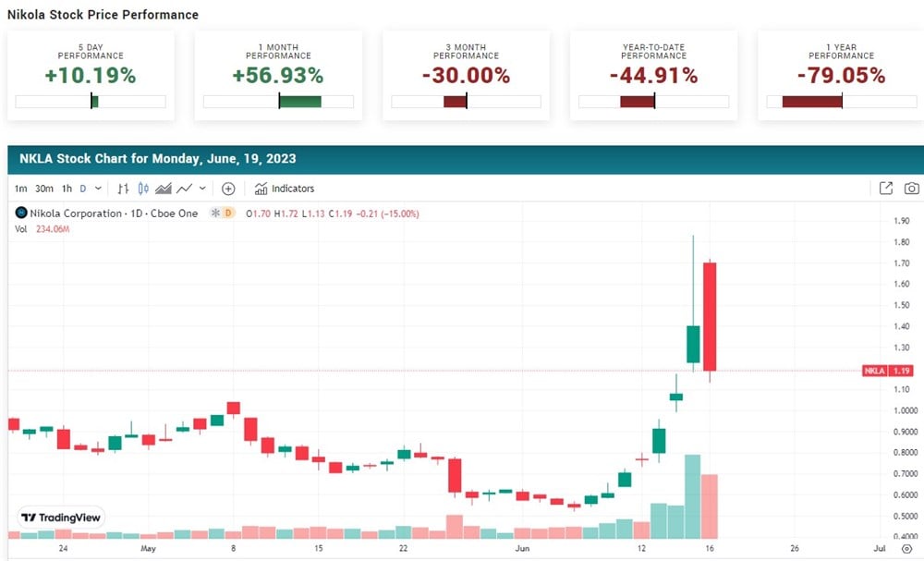
Task: Expand the chart style dropdown arrow
Action: 202,189
